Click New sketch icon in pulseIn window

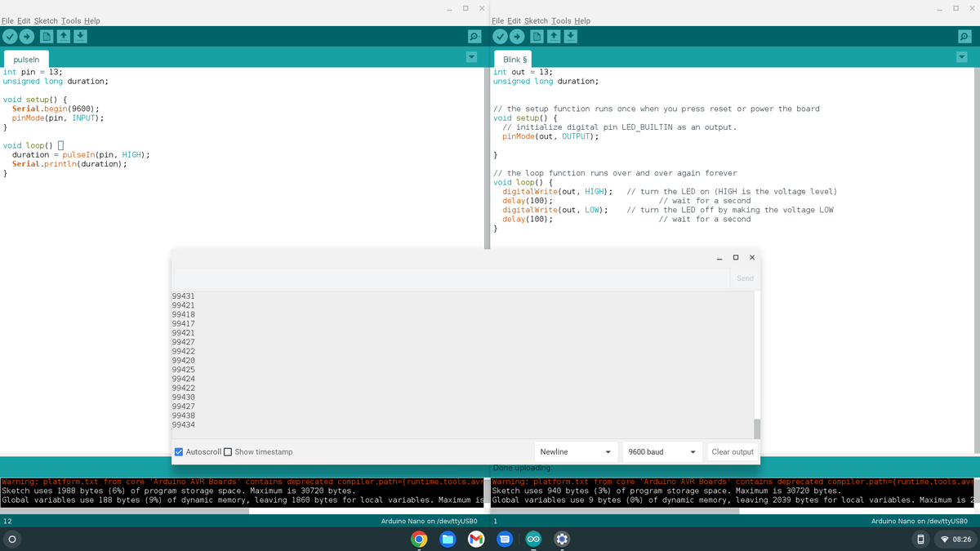point(47,37)
